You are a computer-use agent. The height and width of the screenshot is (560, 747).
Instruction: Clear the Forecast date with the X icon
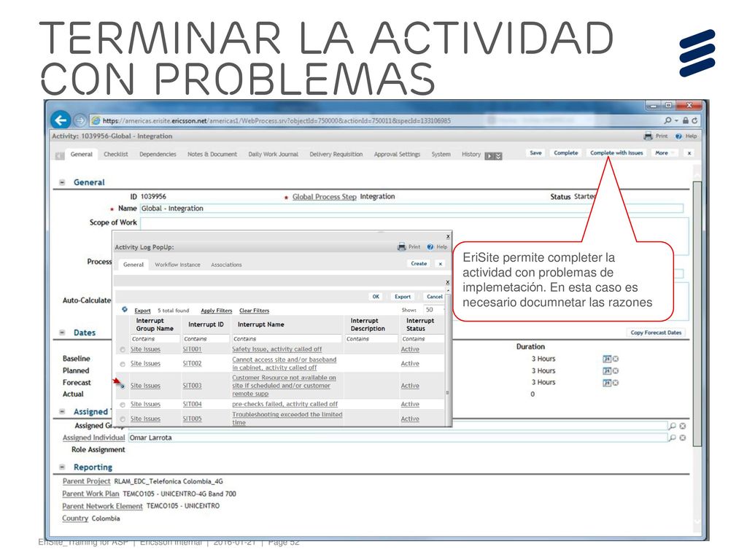[616, 383]
